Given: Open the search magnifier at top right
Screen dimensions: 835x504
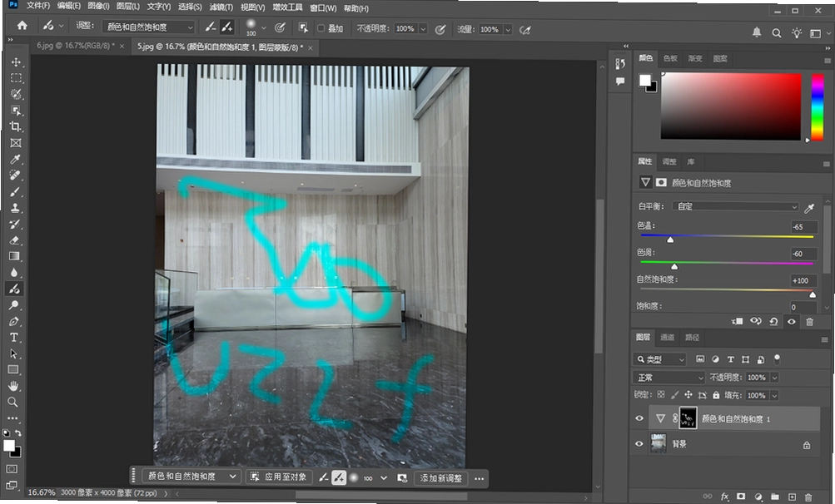Looking at the screenshot, I should [x=777, y=33].
